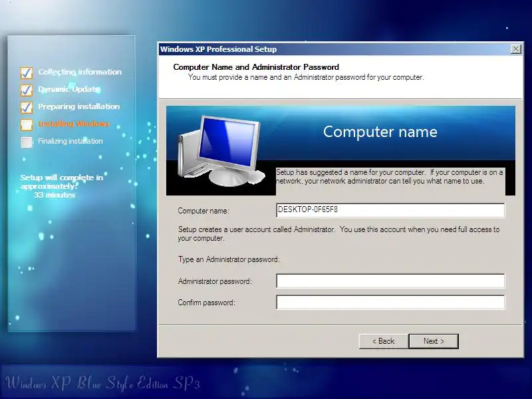
Task: Click the 'Collecting information' step label
Action: pos(80,72)
